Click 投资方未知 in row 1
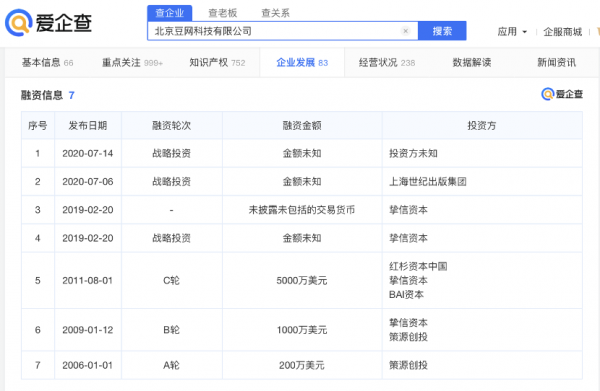Screen dimensions: 600x391 click(413, 153)
